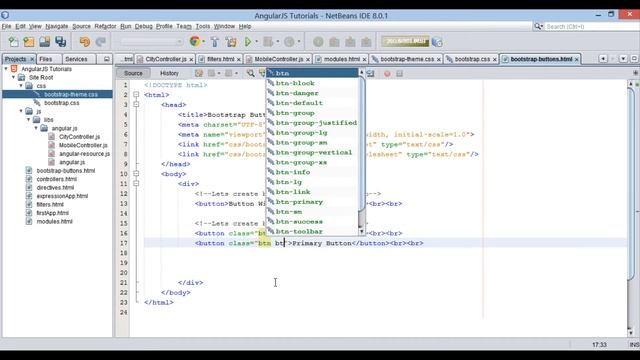Open the Navigate menu
The width and height of the screenshot is (640, 360).
[57, 26]
